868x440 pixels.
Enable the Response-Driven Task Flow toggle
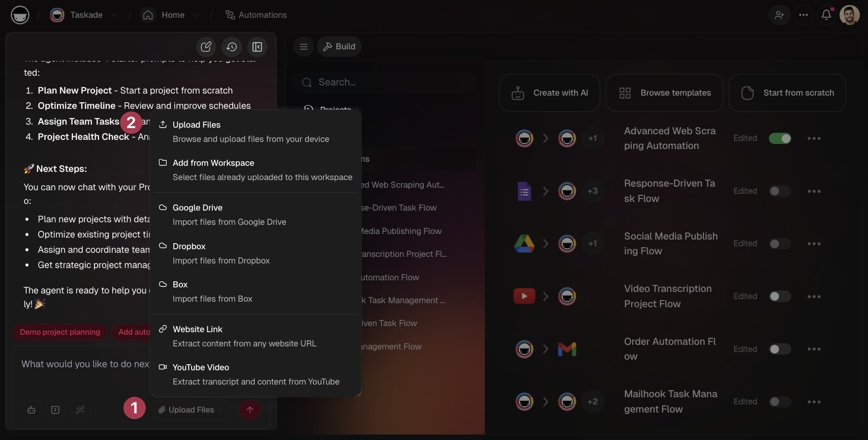[x=780, y=191]
